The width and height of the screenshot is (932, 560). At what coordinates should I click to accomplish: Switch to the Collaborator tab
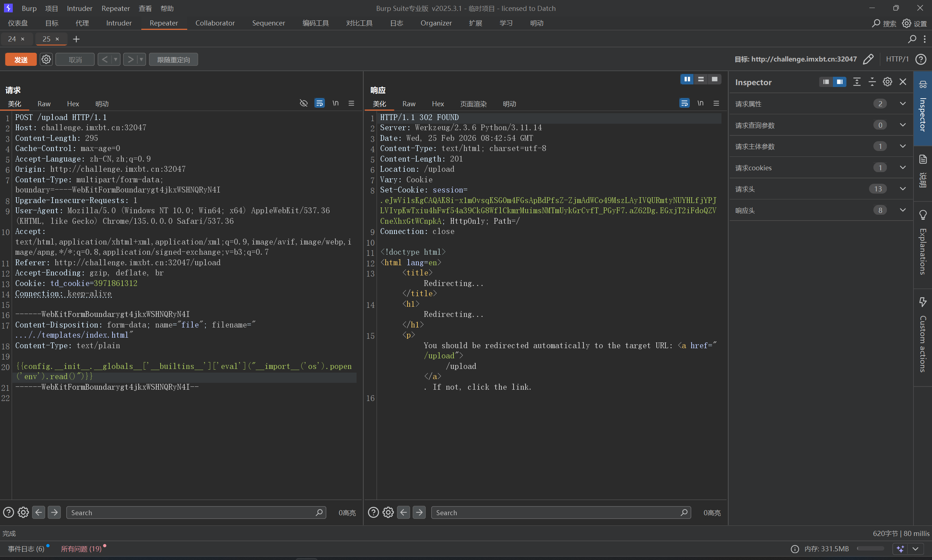(x=215, y=23)
